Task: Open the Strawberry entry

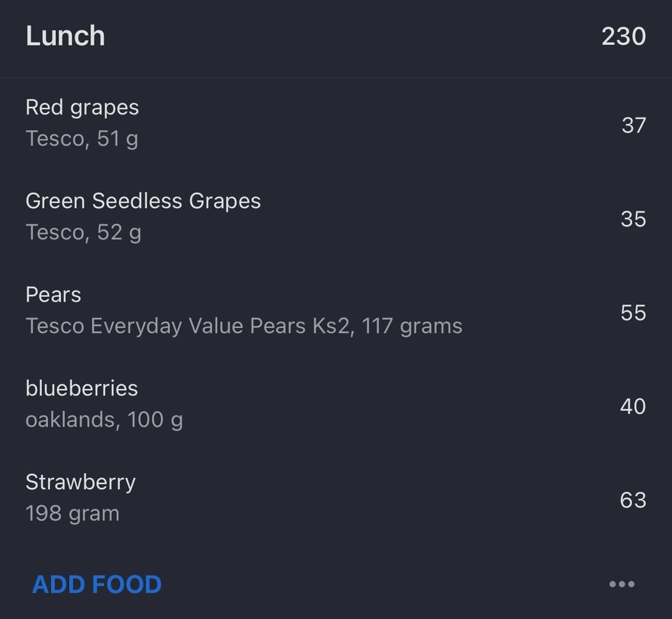Action: [336, 498]
